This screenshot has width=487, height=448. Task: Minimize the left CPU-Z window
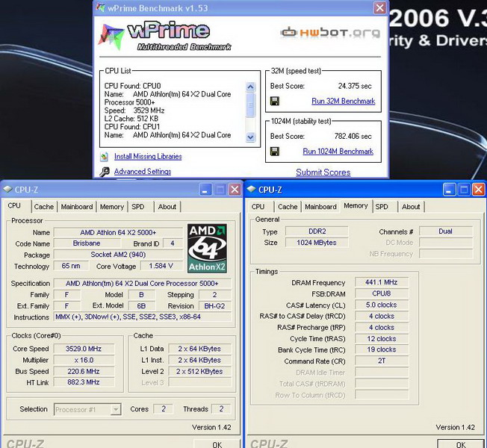(205, 190)
